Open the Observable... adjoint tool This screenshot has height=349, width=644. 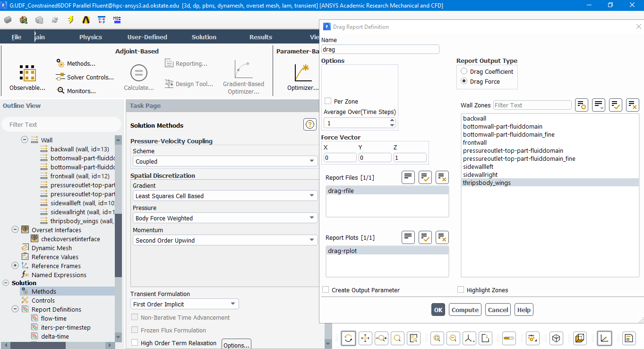click(x=27, y=77)
